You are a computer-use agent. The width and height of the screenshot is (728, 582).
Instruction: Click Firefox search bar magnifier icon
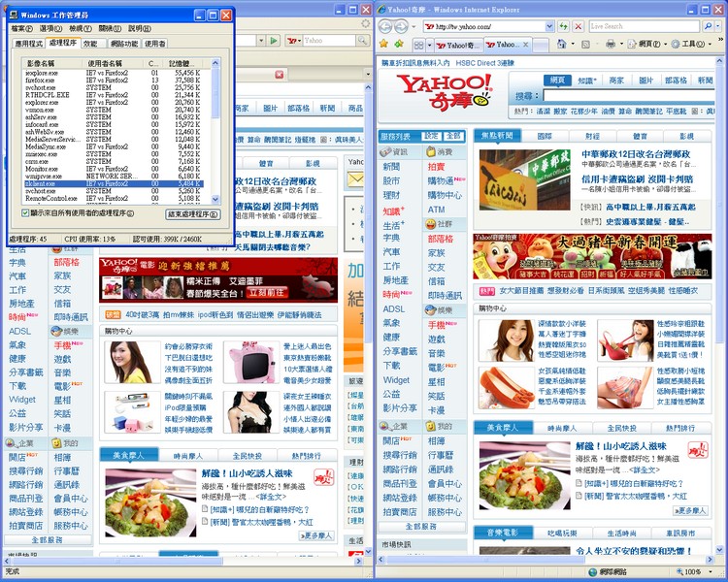362,41
